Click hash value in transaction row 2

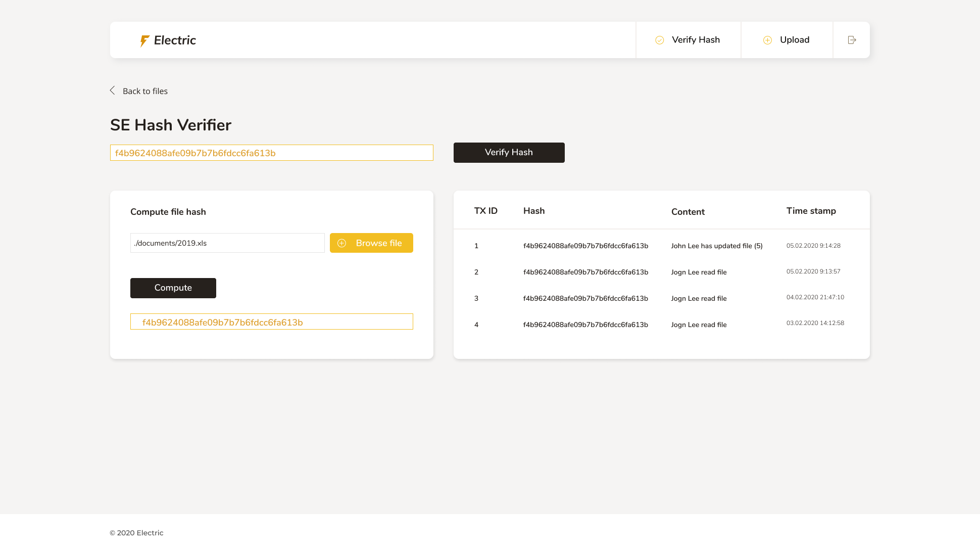pyautogui.click(x=585, y=272)
